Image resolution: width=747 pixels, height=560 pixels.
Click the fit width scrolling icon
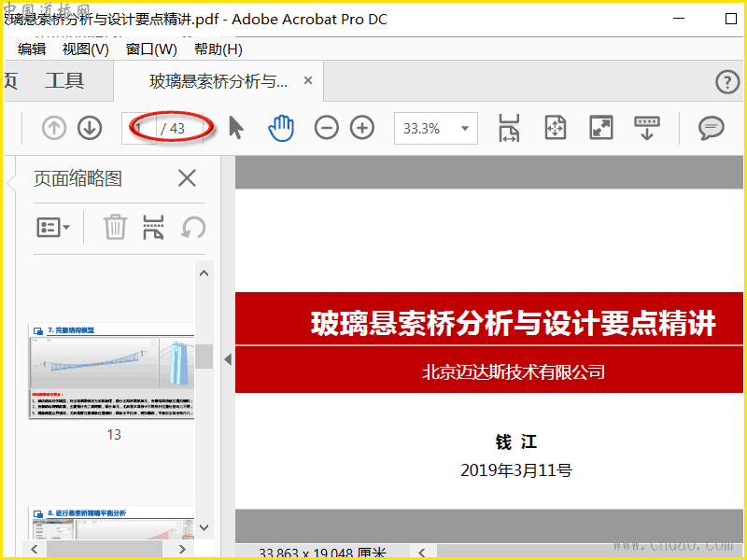coord(509,128)
